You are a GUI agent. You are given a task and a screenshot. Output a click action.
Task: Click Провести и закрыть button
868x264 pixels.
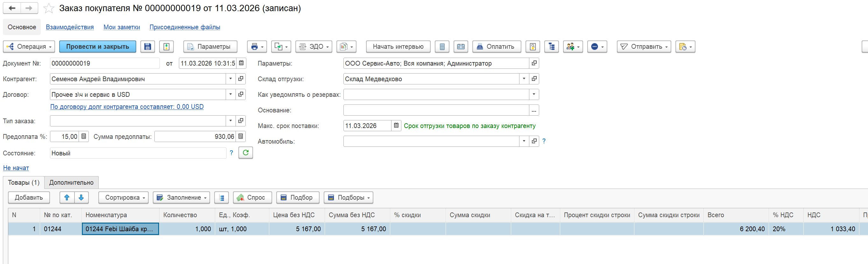click(x=97, y=46)
